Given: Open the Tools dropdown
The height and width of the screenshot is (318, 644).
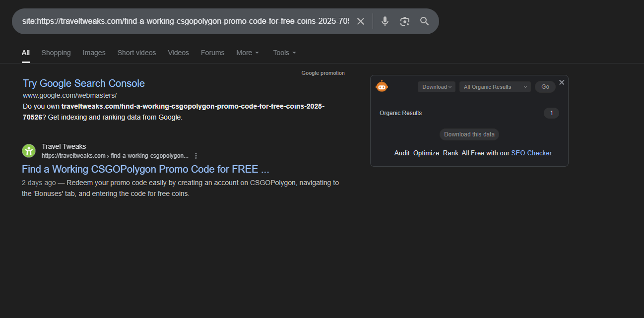Looking at the screenshot, I should (x=284, y=53).
